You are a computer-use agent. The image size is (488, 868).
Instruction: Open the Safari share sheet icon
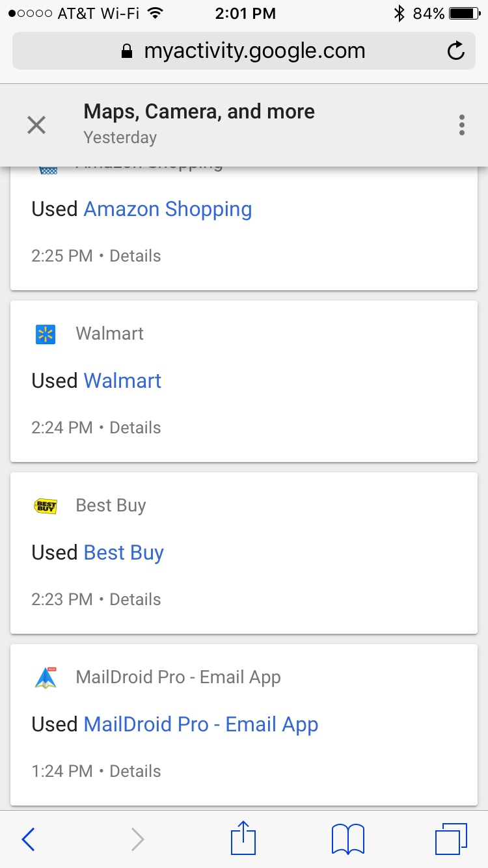coord(243,838)
